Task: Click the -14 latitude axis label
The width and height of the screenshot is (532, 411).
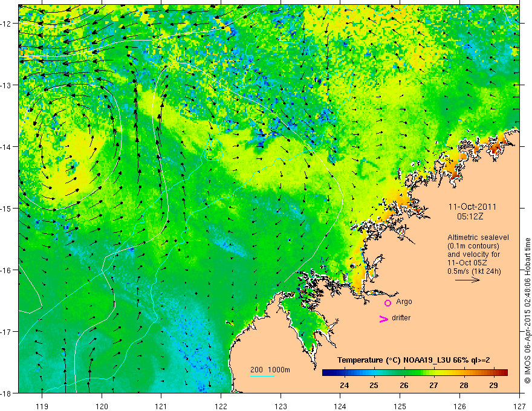Action: (x=7, y=147)
